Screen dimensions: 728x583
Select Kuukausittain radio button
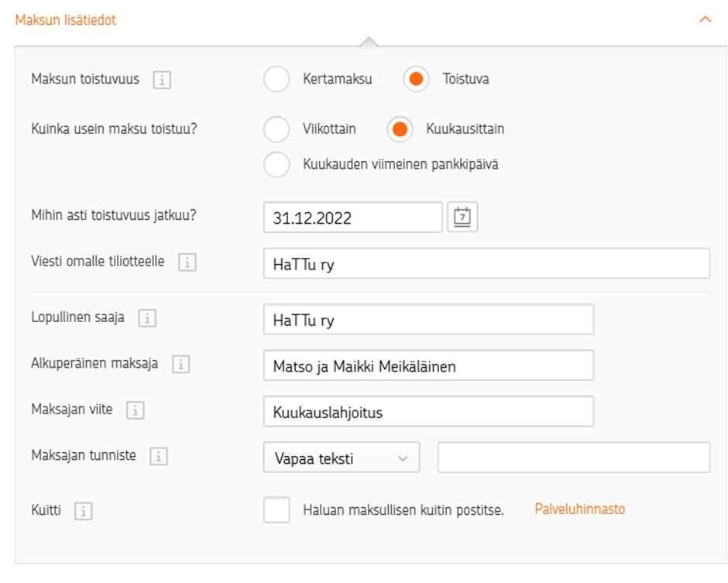click(x=400, y=129)
